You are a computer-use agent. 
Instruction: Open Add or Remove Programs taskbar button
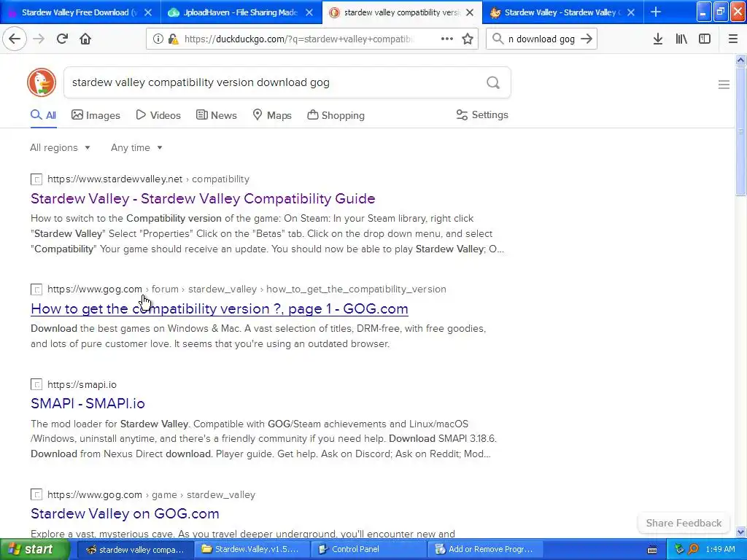485,550
